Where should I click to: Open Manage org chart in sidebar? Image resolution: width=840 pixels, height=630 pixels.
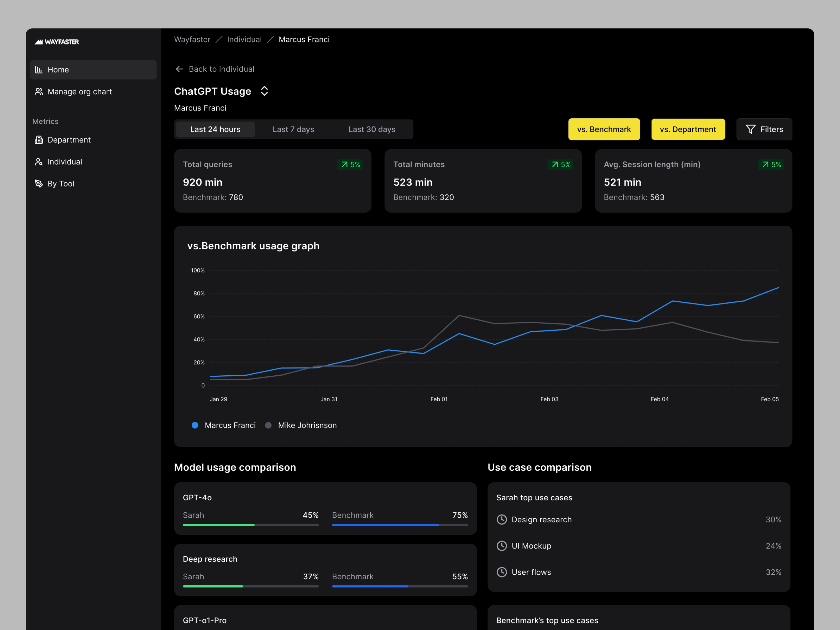pyautogui.click(x=93, y=92)
